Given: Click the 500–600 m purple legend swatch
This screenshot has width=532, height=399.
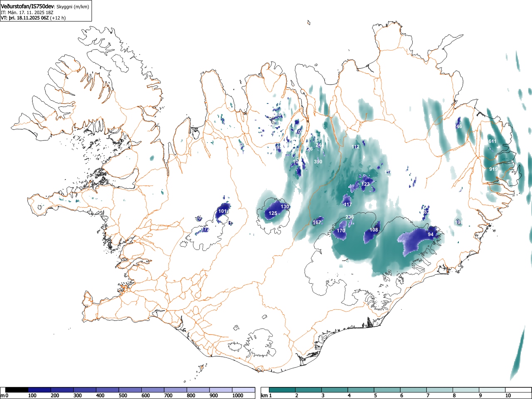Looking at the screenshot, I should pos(130,390).
